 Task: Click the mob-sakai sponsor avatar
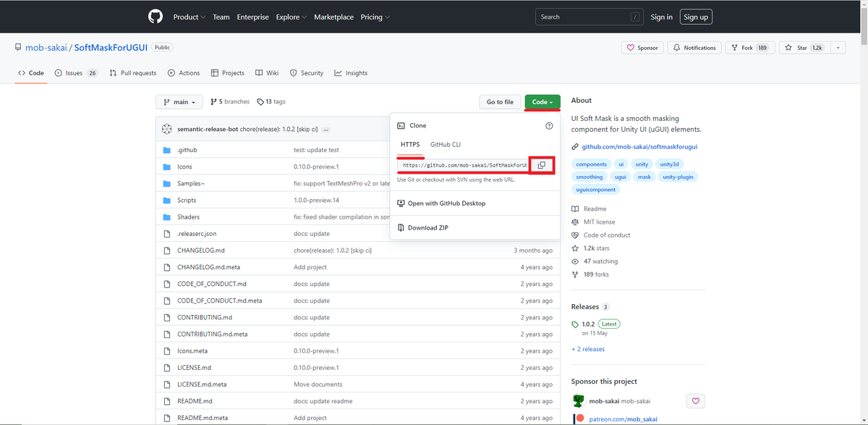click(579, 400)
